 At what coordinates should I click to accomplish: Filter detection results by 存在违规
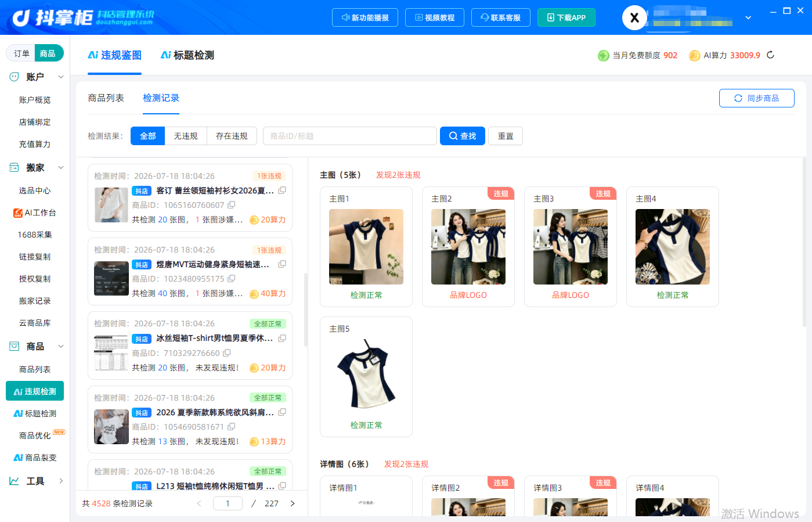pyautogui.click(x=232, y=136)
